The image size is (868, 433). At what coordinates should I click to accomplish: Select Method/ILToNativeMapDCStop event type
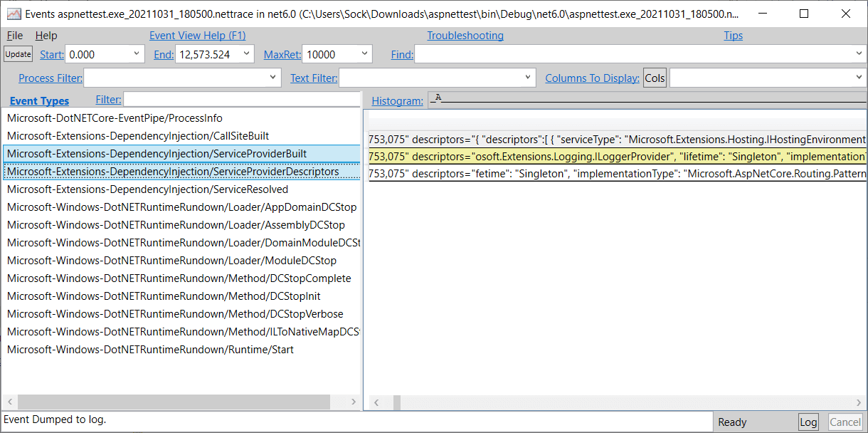coord(181,332)
